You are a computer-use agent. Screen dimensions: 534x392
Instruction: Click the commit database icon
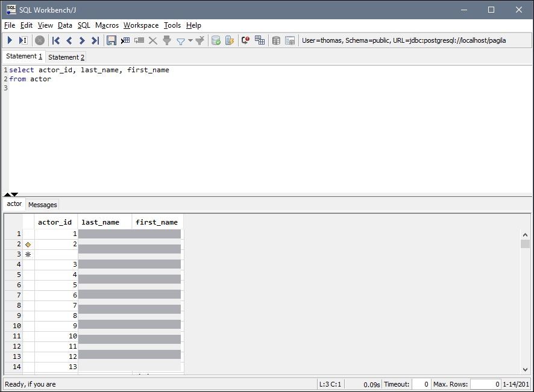pos(216,40)
